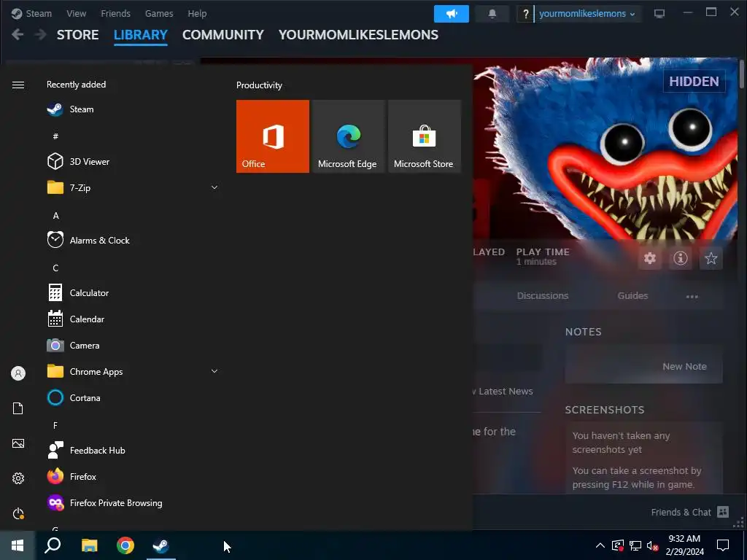The height and width of the screenshot is (560, 747).
Task: Open network icon in system tray
Action: tap(635, 545)
